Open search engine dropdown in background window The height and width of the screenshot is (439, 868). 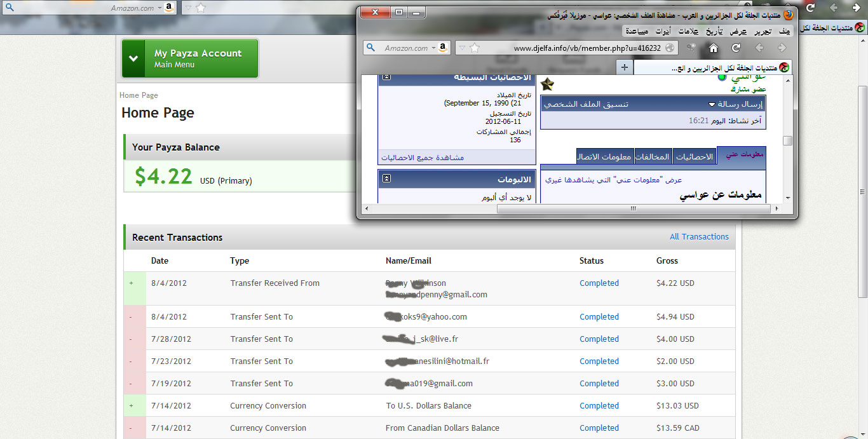tap(159, 8)
